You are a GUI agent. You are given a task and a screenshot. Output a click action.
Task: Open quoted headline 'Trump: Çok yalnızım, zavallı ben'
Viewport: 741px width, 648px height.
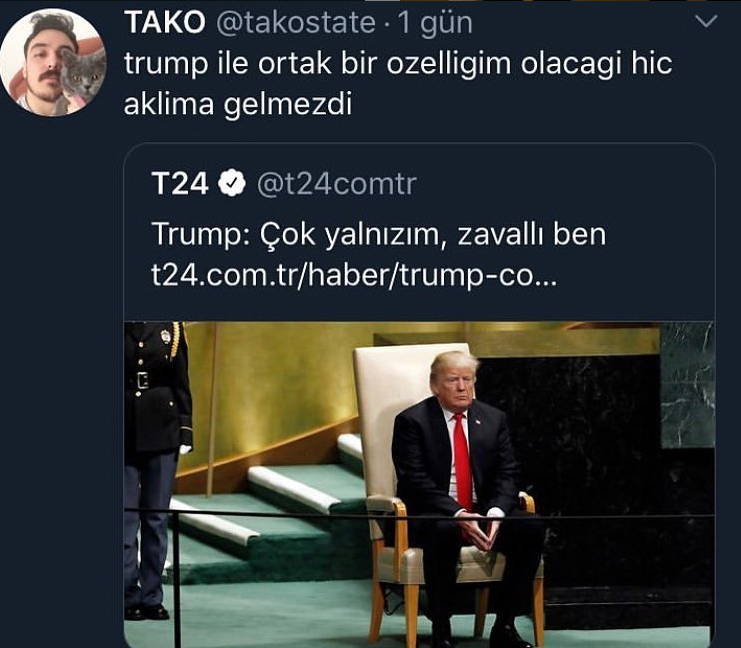point(379,234)
